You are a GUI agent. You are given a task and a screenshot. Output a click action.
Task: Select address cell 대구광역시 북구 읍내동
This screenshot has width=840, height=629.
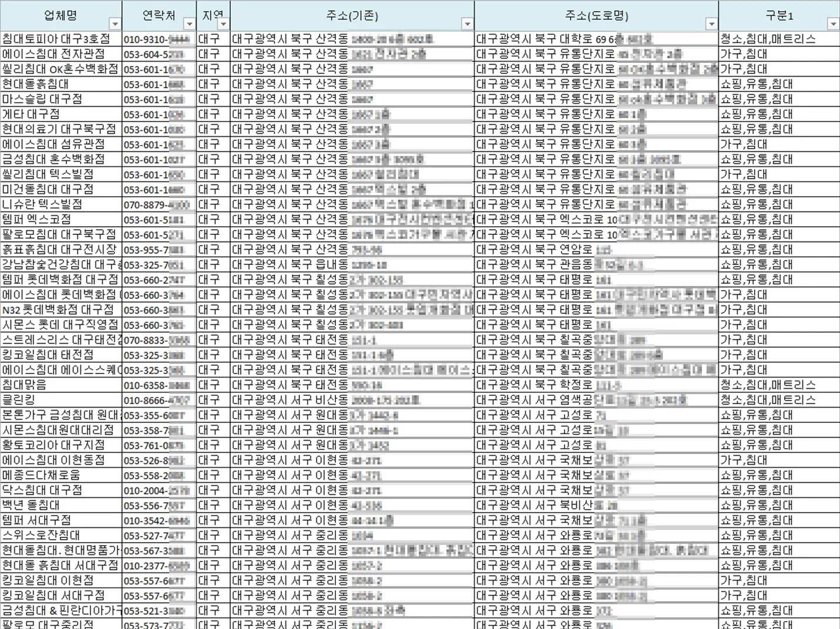[352, 265]
